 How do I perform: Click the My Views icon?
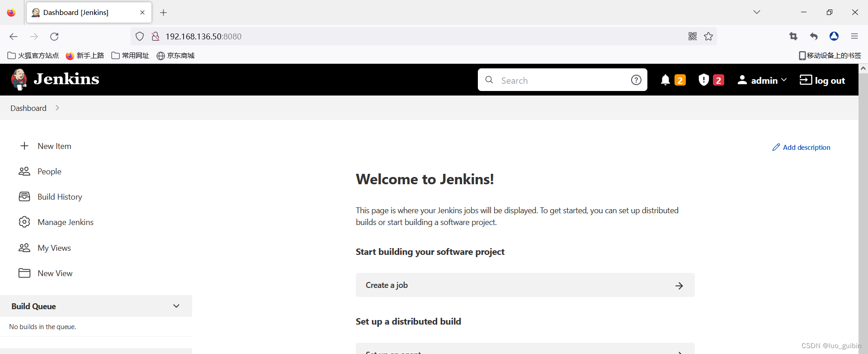click(x=24, y=248)
